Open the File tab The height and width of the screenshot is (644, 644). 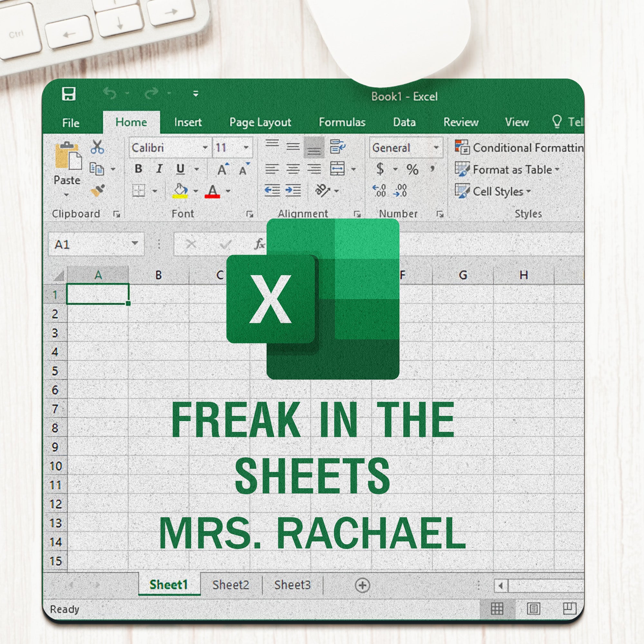pos(71,123)
